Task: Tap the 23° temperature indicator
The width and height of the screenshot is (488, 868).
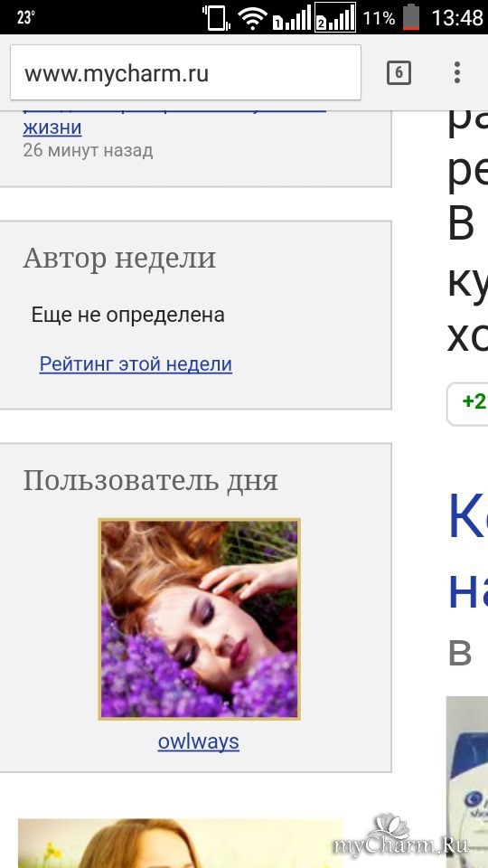Action: [25, 18]
